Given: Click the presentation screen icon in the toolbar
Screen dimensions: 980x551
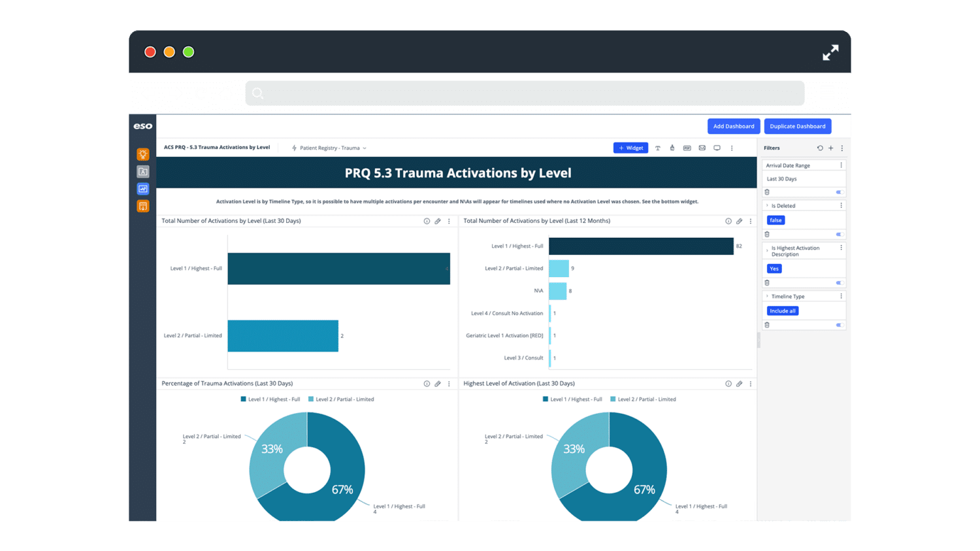Looking at the screenshot, I should pos(717,148).
